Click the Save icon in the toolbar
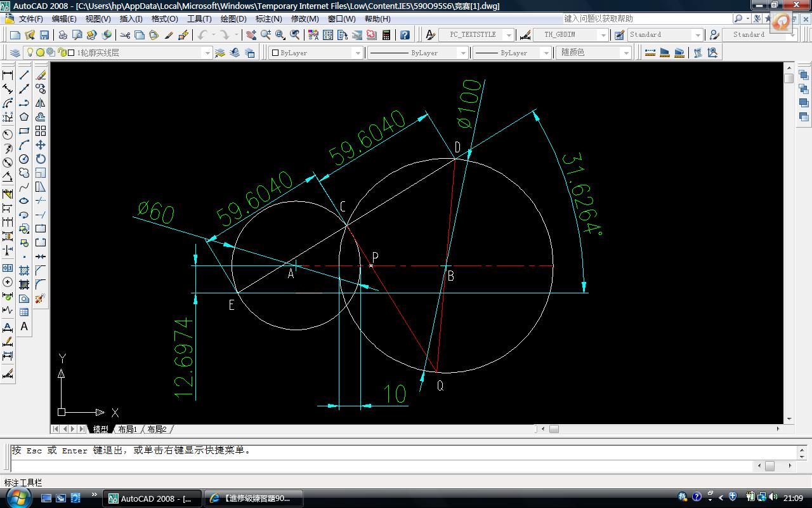 pos(44,35)
